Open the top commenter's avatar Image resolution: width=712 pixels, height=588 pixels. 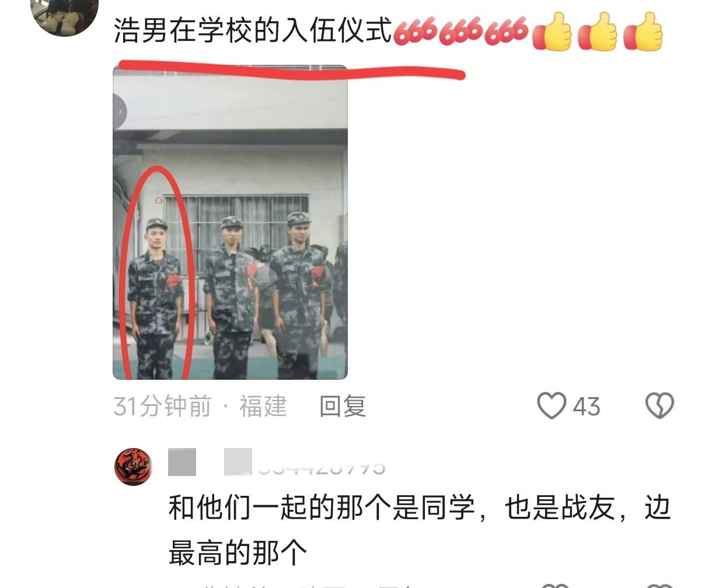(64, 15)
